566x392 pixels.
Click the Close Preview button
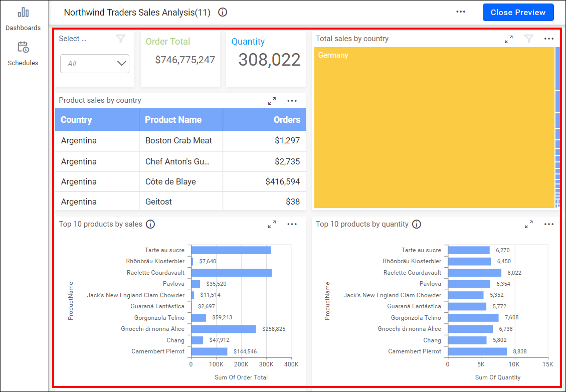(x=518, y=13)
